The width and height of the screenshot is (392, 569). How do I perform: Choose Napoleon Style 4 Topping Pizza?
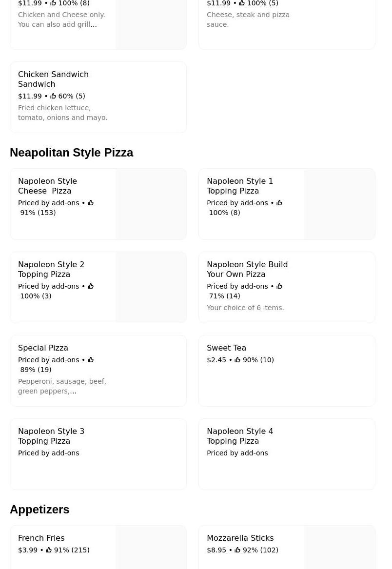(240, 436)
